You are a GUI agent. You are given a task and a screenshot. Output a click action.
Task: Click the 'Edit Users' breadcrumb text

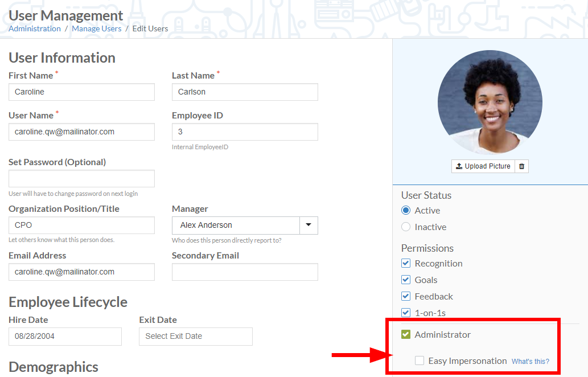tap(150, 29)
